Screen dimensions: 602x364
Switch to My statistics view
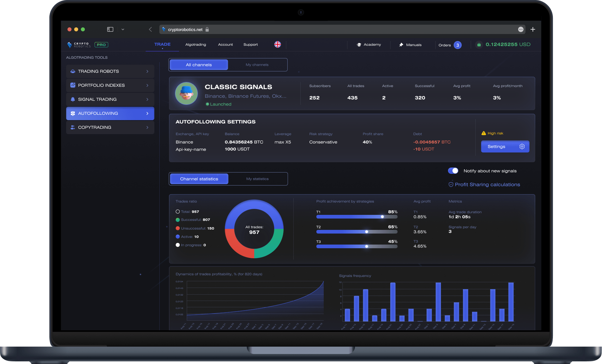coord(257,179)
